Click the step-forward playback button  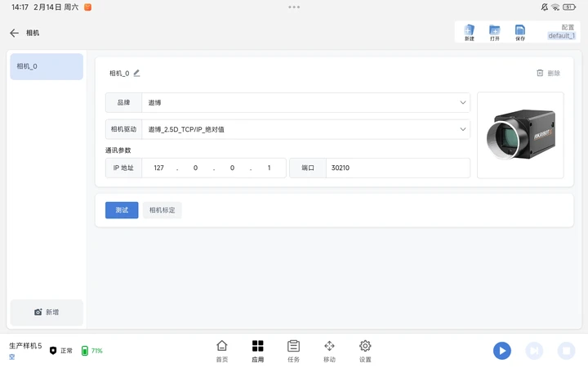534,351
